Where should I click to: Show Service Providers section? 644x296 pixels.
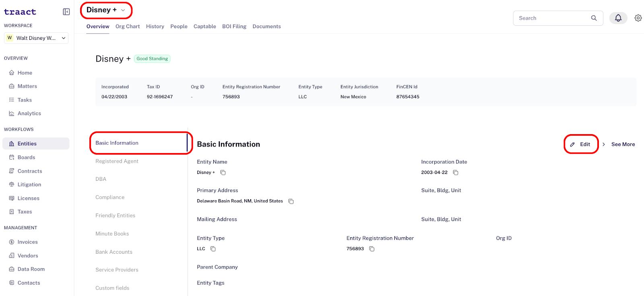117,270
